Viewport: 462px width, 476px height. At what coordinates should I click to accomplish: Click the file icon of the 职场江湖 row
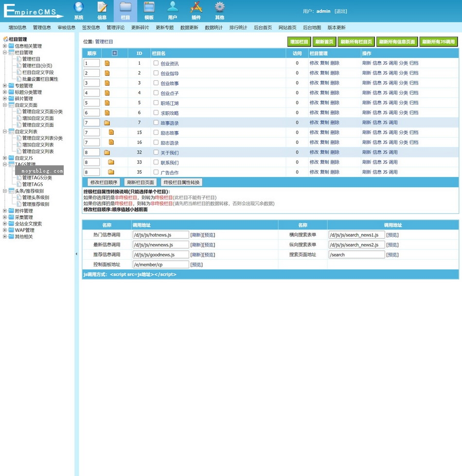(107, 103)
